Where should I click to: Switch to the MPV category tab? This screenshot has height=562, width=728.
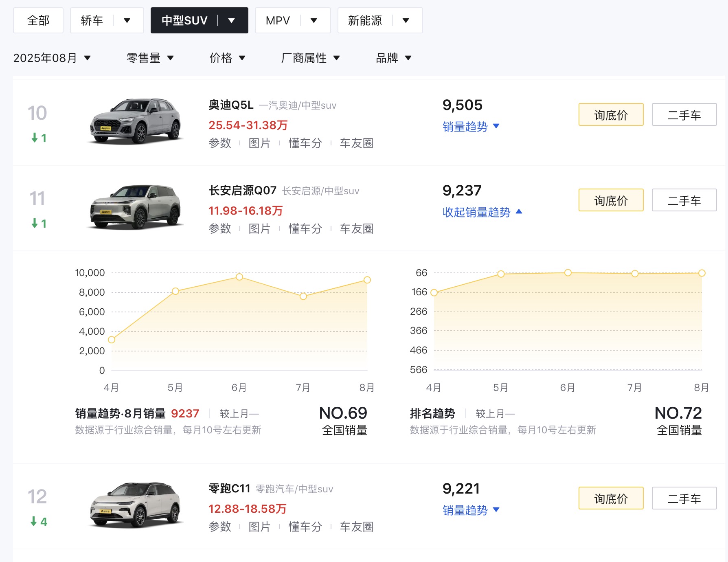[278, 20]
